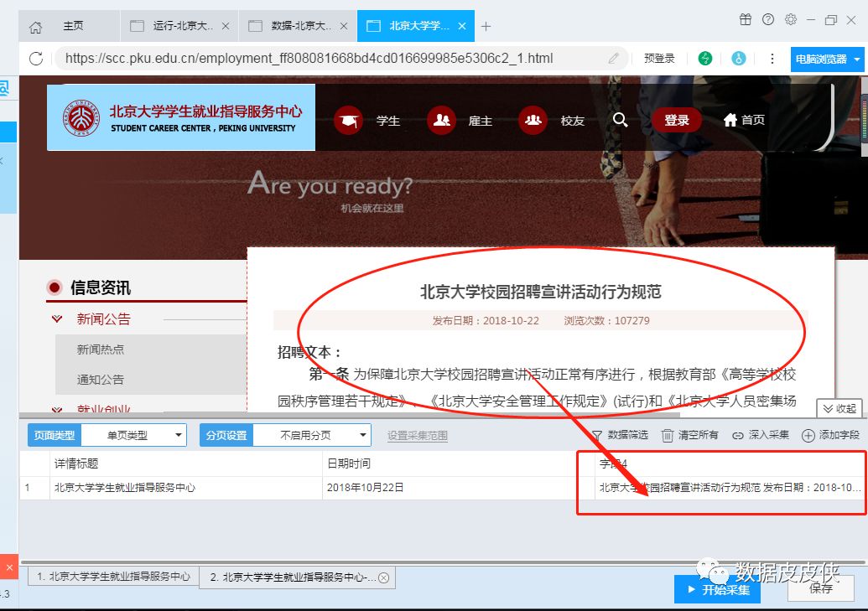
Task: Open the help question mark icon
Action: pos(768,20)
